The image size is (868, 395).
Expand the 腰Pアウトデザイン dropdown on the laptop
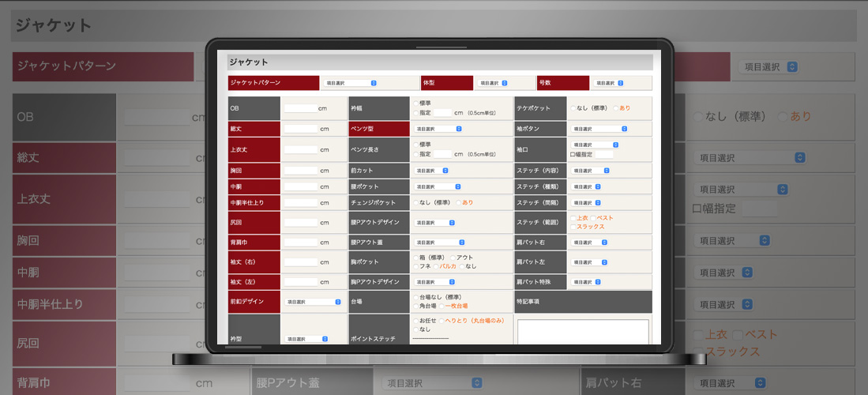tap(434, 223)
